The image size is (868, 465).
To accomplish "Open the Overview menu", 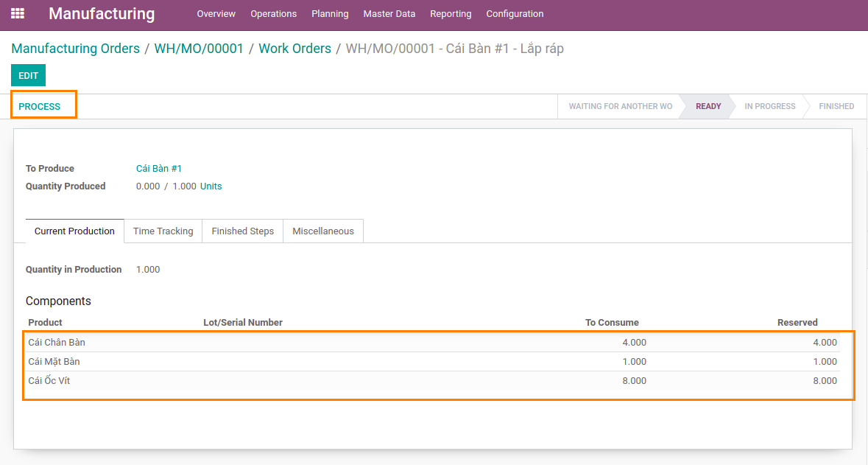I will pyautogui.click(x=216, y=14).
